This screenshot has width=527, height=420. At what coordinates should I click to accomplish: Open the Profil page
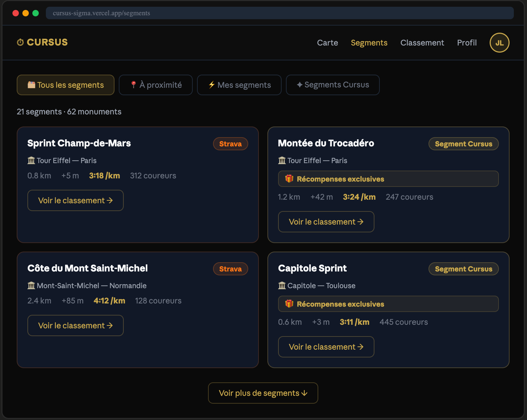pyautogui.click(x=467, y=43)
